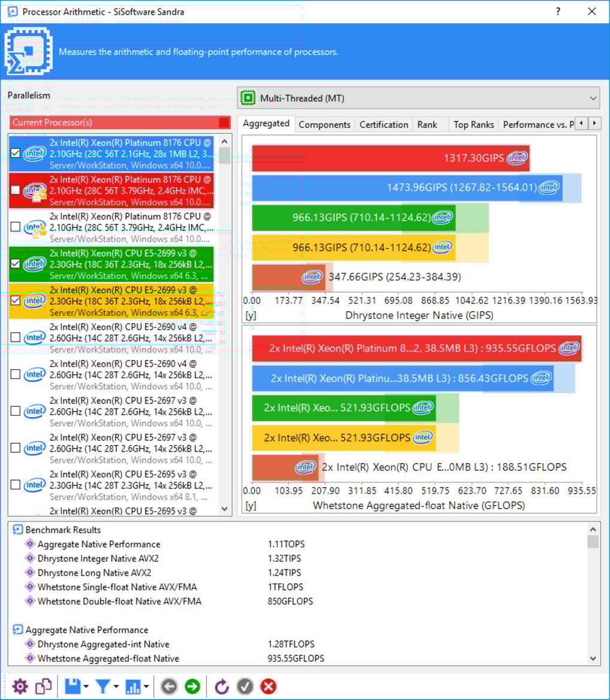Click diamond icon beside Dhrystone Aggregated-int Native

pos(30,644)
